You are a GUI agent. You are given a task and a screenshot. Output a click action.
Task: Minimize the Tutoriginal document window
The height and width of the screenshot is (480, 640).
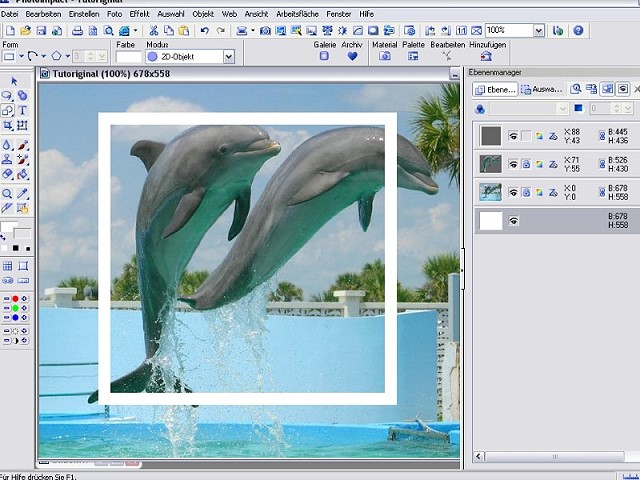coord(454,74)
